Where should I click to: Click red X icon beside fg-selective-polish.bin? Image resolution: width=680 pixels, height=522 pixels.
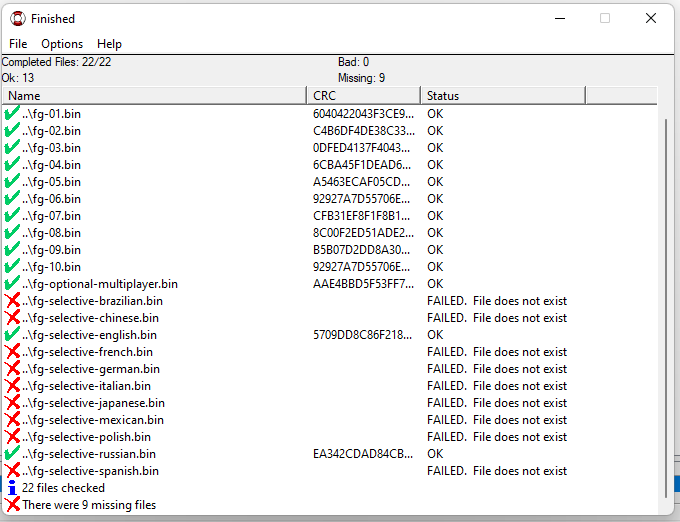[x=12, y=436]
